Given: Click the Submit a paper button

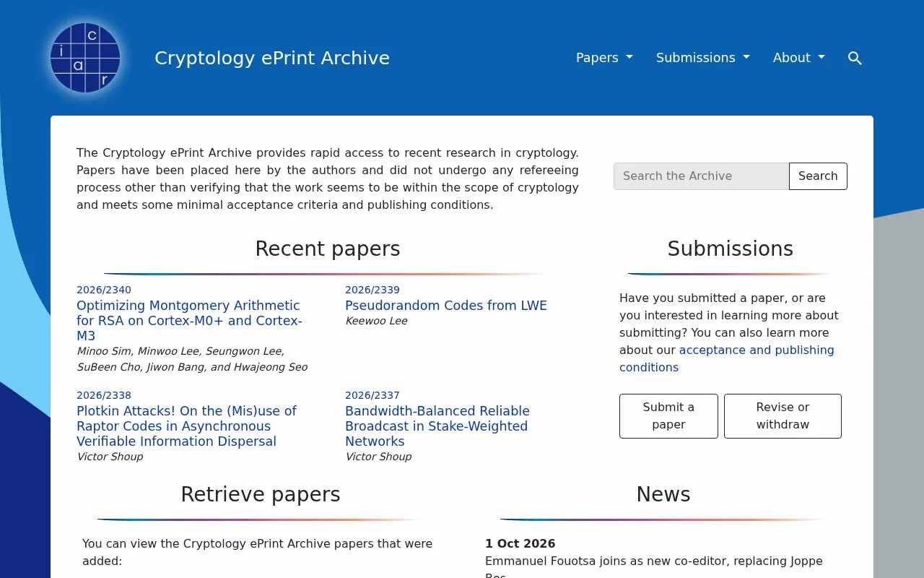Looking at the screenshot, I should (x=668, y=416).
